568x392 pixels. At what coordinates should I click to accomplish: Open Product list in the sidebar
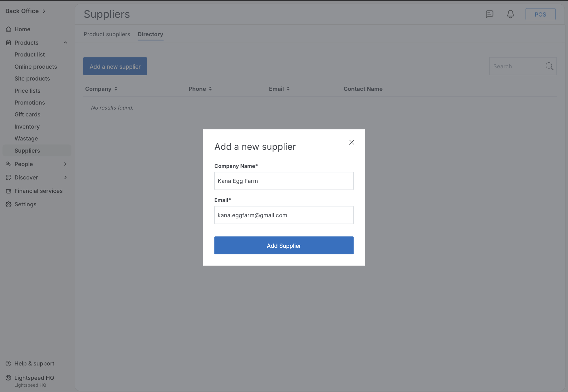click(x=30, y=55)
